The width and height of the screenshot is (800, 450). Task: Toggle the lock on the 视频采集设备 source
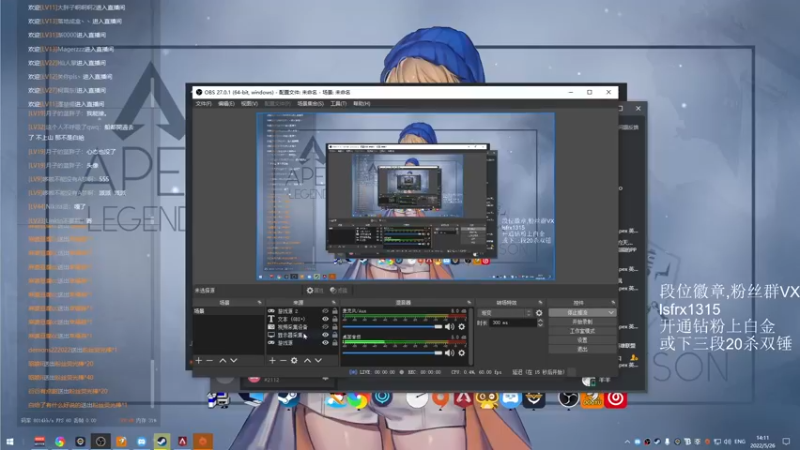click(335, 327)
